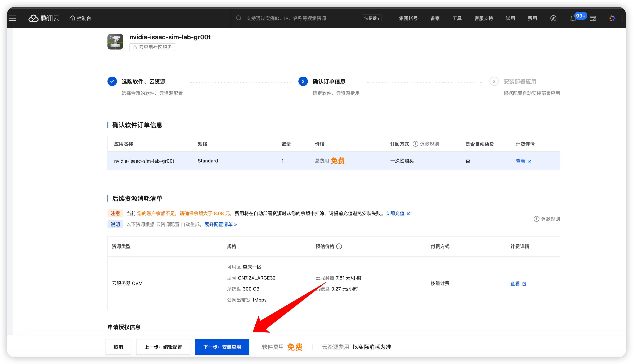This screenshot has height=364, width=633.
Task: Open the 工具 menu
Action: click(457, 18)
